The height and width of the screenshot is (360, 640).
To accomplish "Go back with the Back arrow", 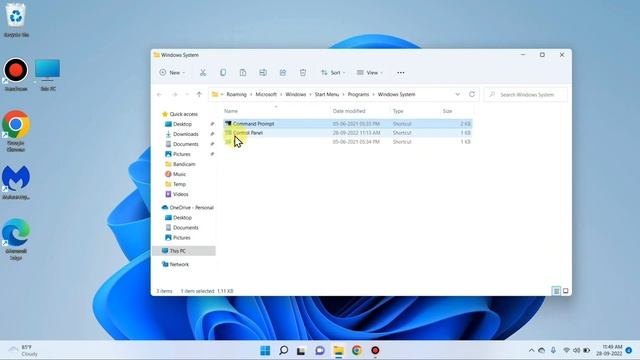I will 160,94.
